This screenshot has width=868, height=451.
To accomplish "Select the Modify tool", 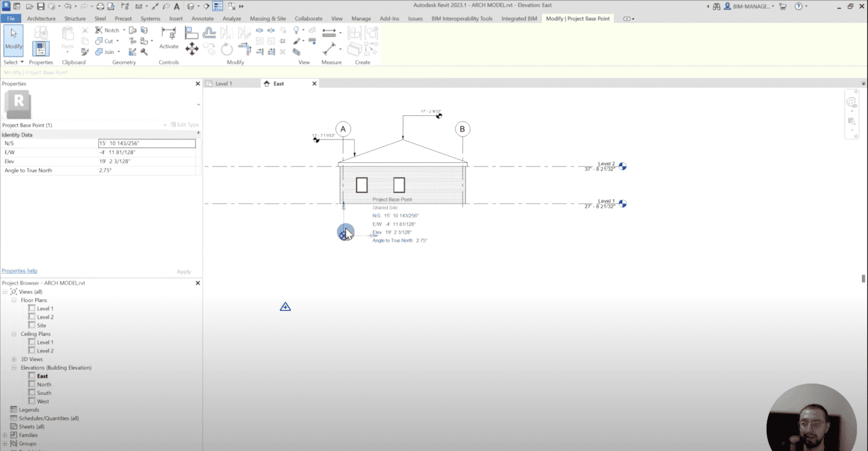I will [12, 40].
